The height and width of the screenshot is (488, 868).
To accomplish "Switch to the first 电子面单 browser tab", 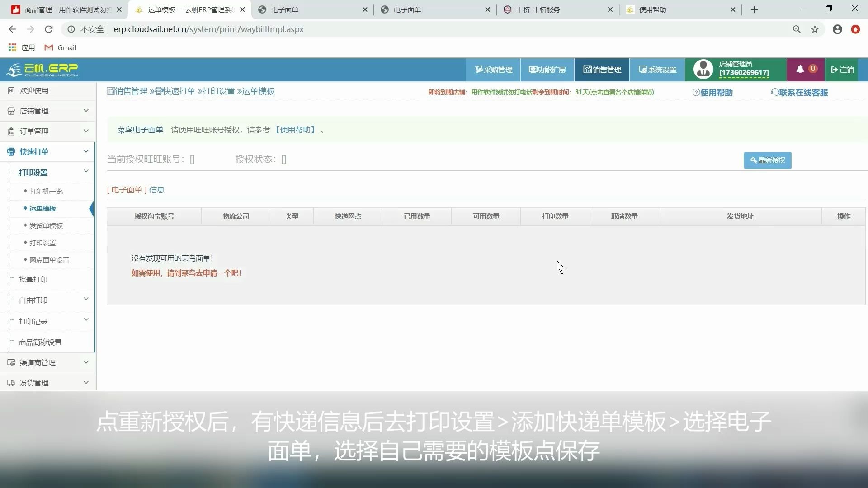I will tap(312, 9).
